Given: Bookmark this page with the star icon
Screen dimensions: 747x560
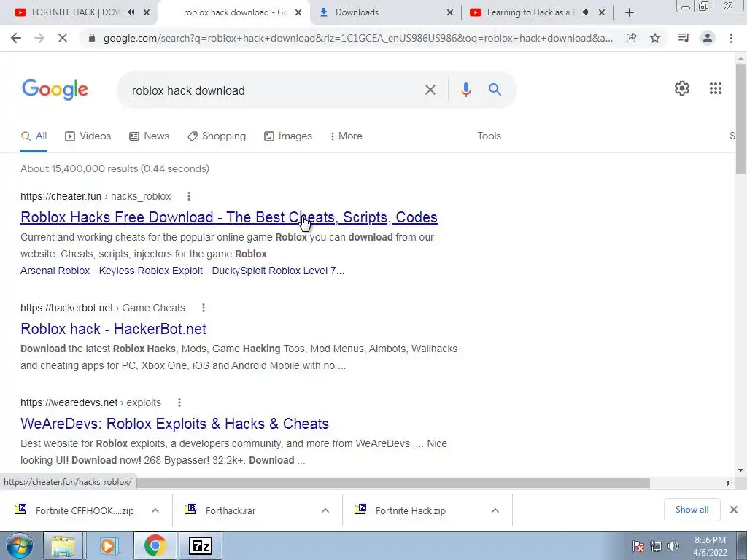Looking at the screenshot, I should click(655, 38).
